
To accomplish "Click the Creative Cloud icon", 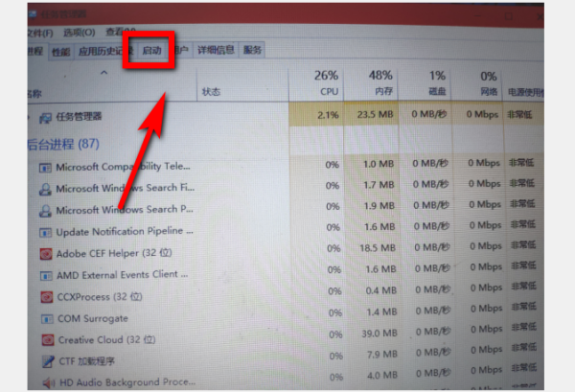I will [x=48, y=340].
